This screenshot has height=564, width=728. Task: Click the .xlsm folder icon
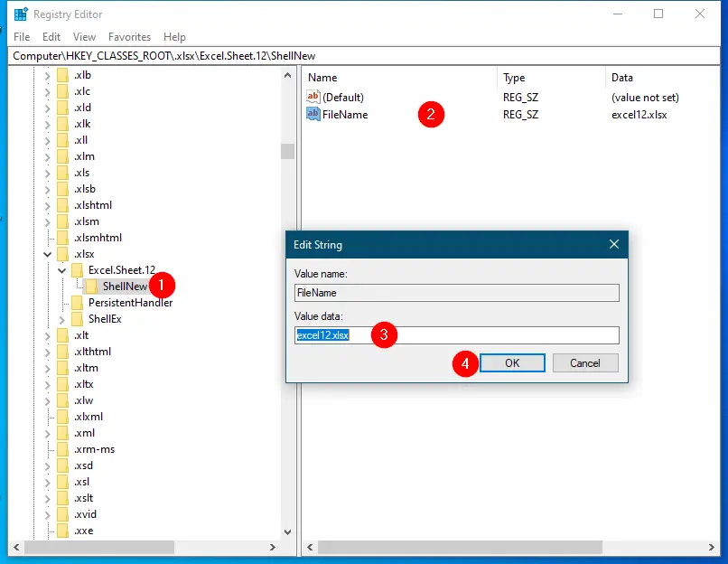(x=62, y=221)
